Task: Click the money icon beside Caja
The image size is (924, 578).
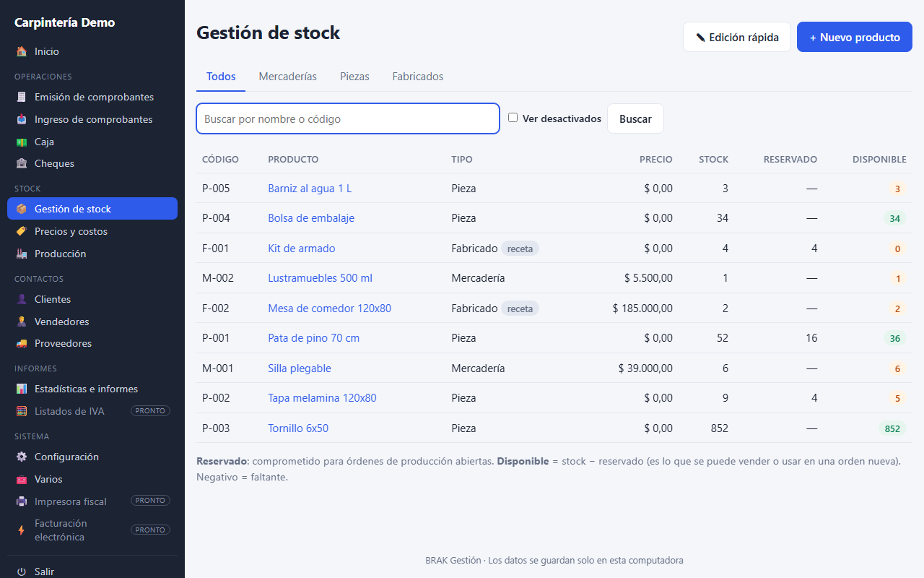Action: point(22,142)
